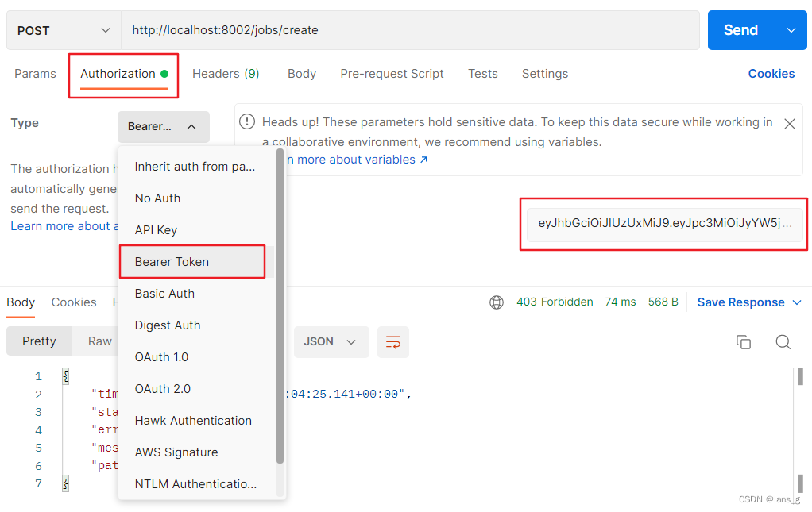Choose Basic Auth from the list
This screenshot has height=512, width=812.
click(x=197, y=294)
